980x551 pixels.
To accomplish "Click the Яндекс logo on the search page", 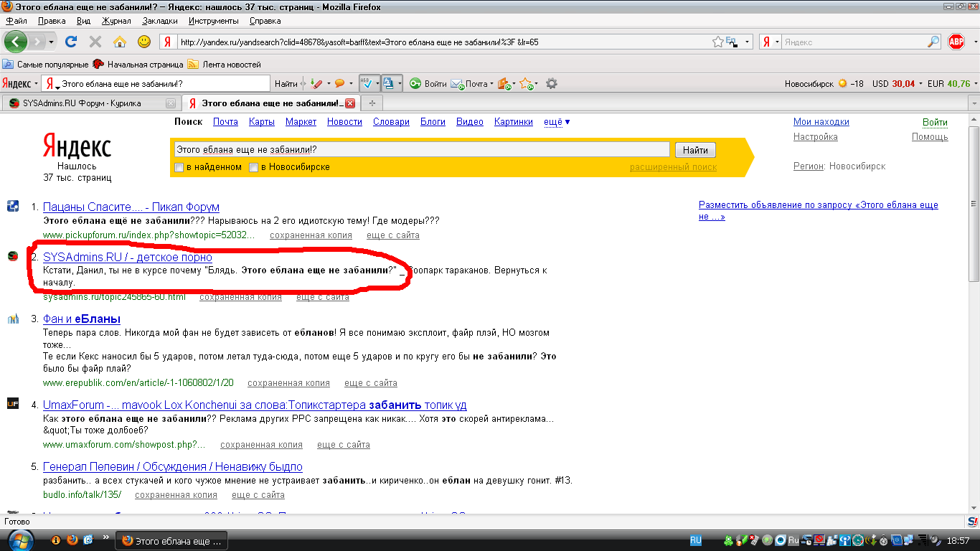I will click(x=77, y=146).
